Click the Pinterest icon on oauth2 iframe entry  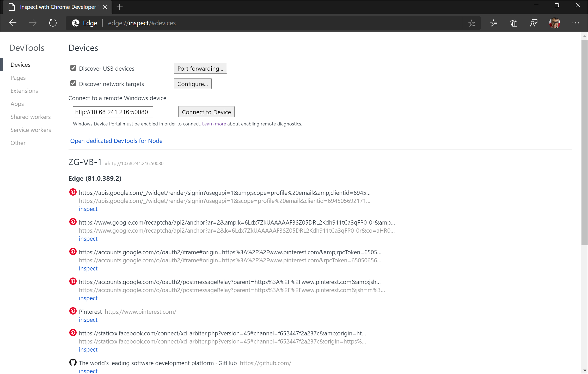coord(72,252)
